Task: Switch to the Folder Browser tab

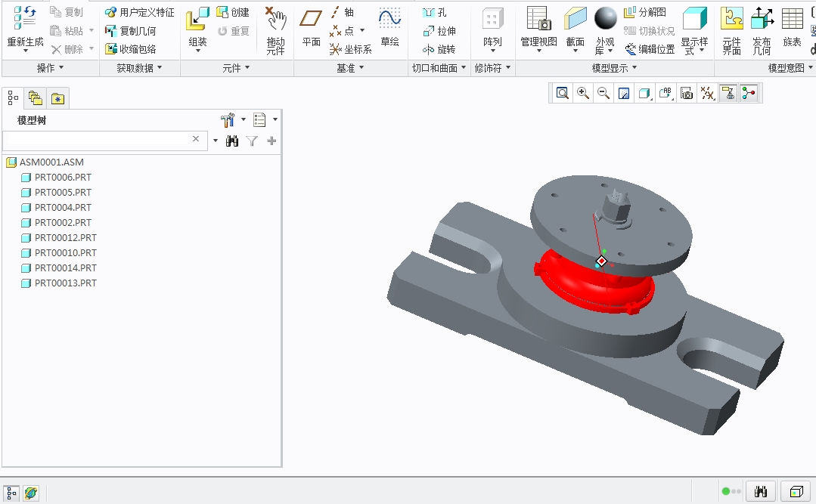Action: click(35, 98)
